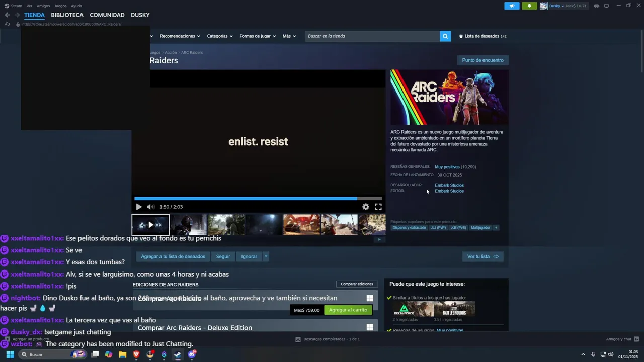
Task: Select Disparos y extracción tag
Action: point(409,228)
